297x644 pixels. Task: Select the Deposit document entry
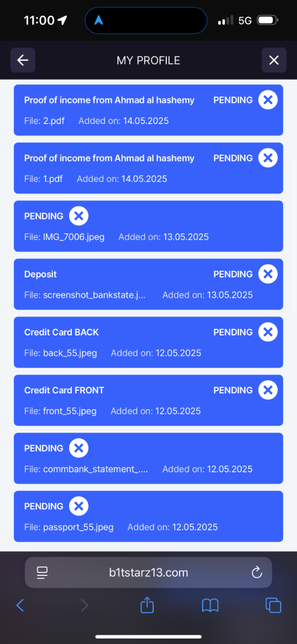[148, 284]
